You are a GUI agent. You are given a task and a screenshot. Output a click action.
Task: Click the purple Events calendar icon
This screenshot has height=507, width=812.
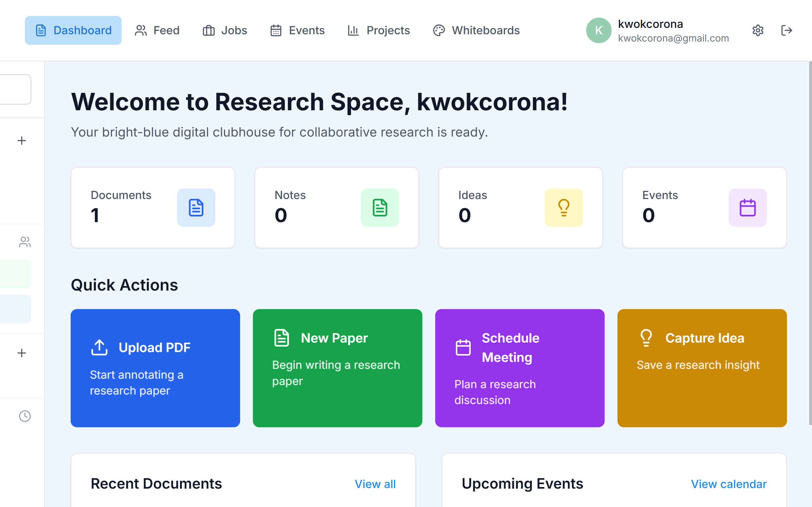[748, 208]
